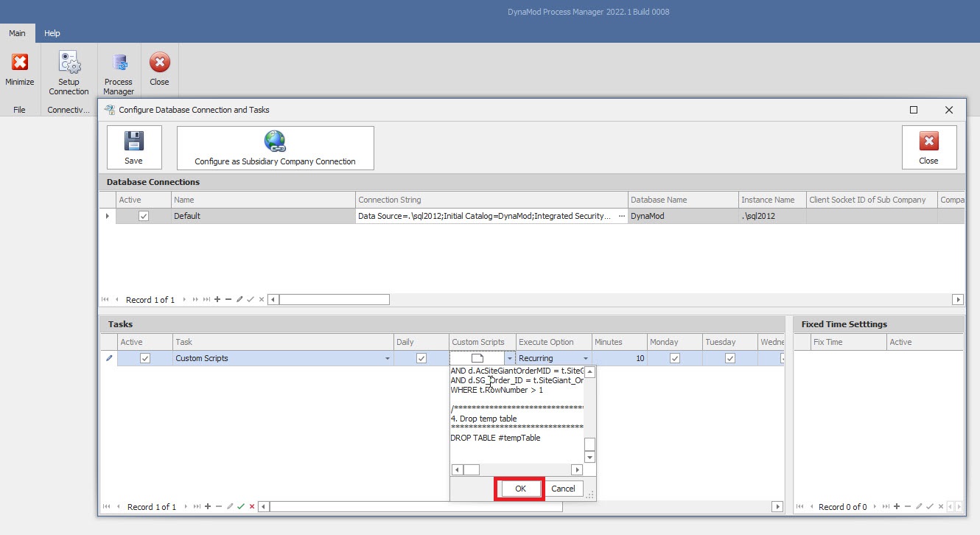Delete a Fixed Time setting record
980x535 pixels.
tap(908, 507)
